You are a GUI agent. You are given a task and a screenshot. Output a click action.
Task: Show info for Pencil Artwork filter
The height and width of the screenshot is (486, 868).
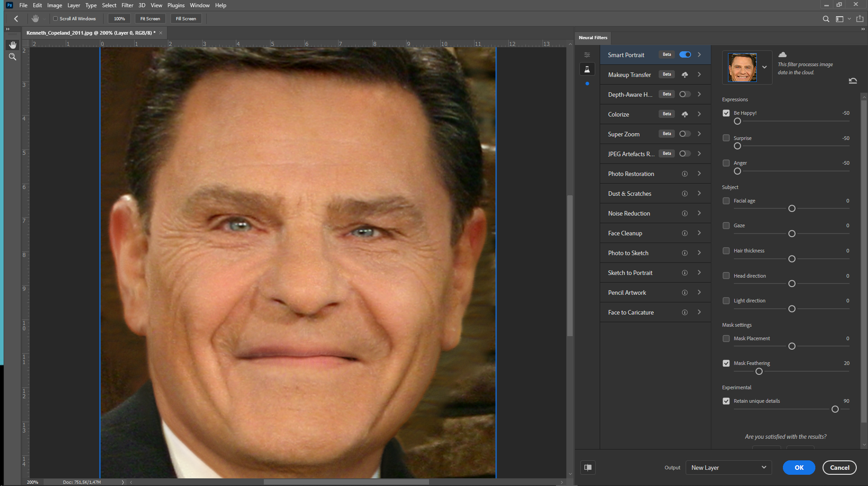click(x=685, y=292)
